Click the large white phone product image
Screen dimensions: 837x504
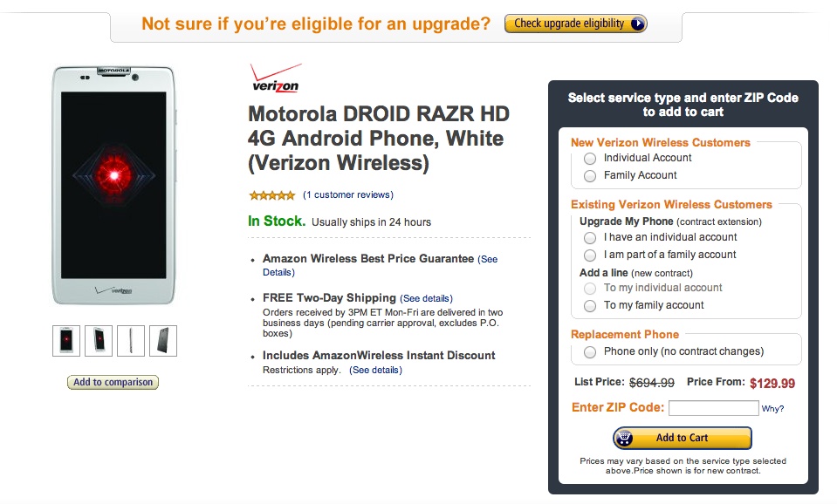[113, 186]
